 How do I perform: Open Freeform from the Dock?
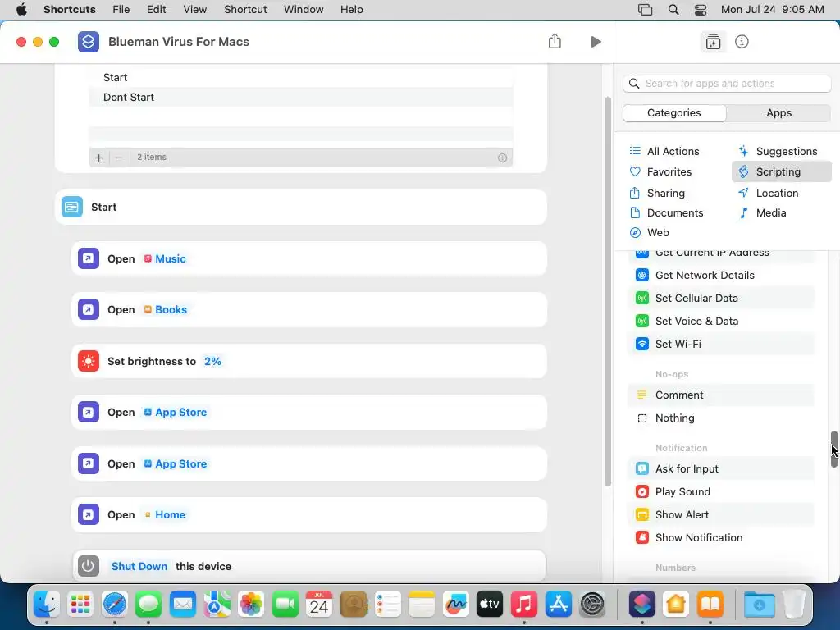455,605
